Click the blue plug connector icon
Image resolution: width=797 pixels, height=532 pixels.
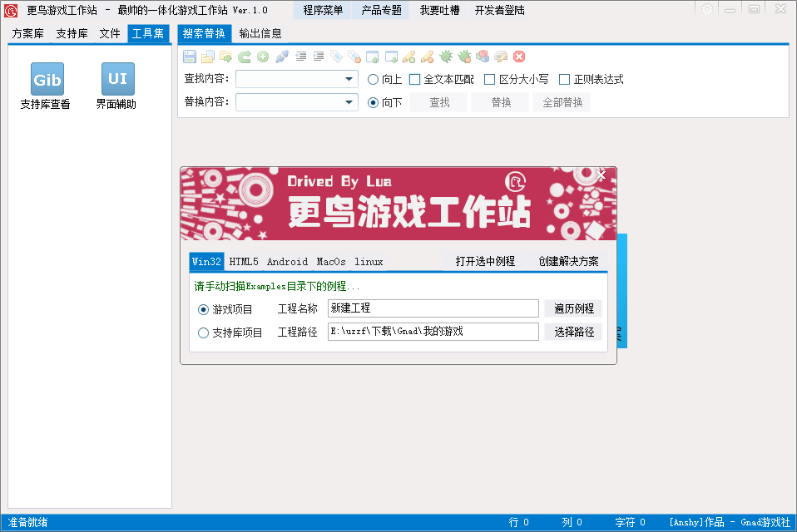pyautogui.click(x=282, y=57)
